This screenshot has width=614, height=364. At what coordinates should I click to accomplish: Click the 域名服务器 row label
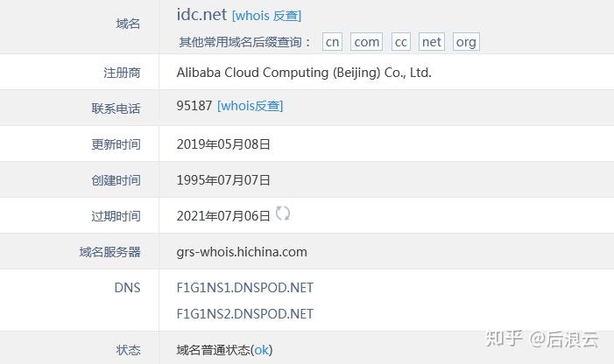pyautogui.click(x=109, y=252)
